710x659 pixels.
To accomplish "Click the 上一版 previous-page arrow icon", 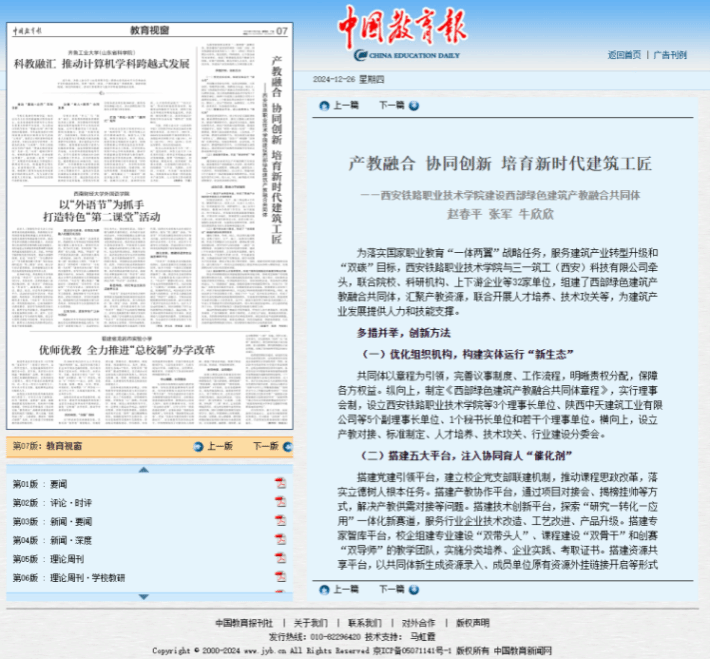I will coord(198,447).
